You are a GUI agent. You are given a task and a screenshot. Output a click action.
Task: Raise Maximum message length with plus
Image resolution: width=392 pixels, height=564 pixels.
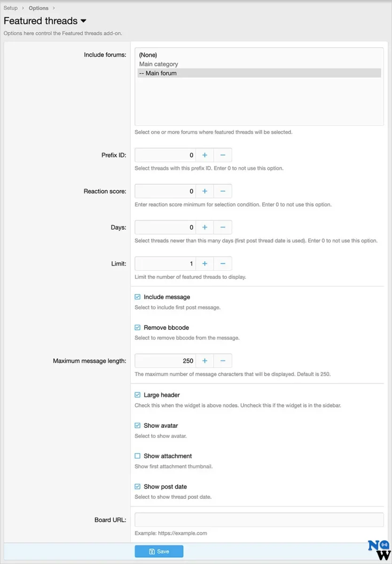tap(204, 361)
